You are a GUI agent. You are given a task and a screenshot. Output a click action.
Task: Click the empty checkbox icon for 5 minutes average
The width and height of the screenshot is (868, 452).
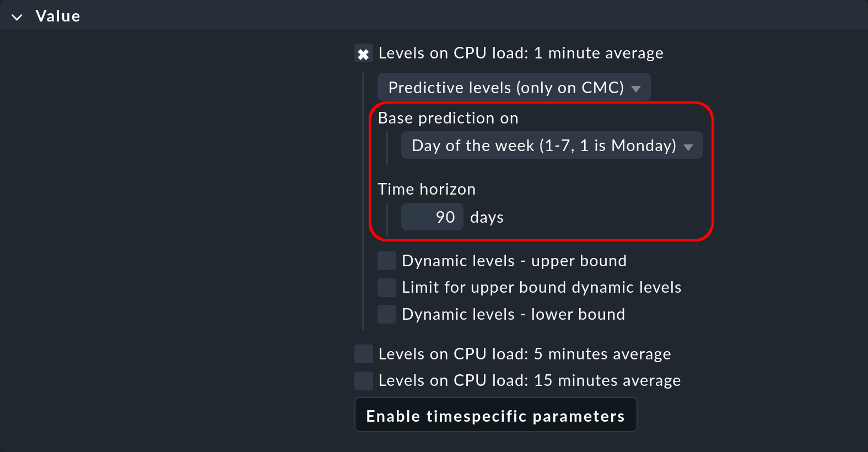click(x=363, y=353)
